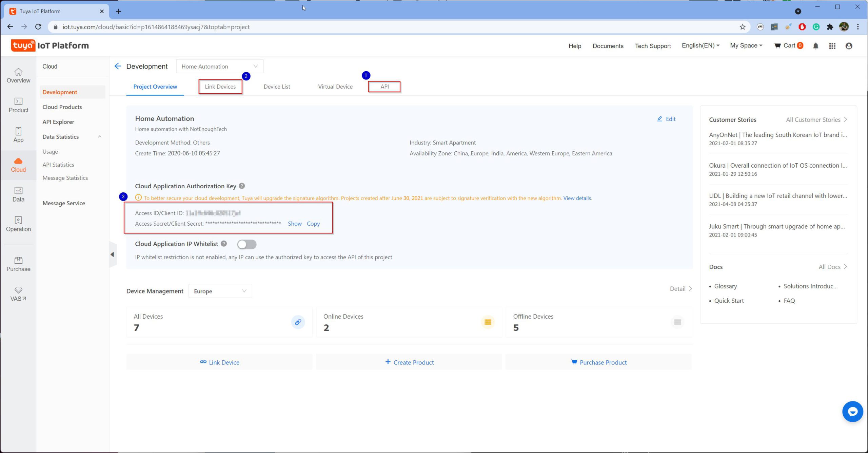Open the Product sidebar section
This screenshot has height=453, width=868.
18,106
